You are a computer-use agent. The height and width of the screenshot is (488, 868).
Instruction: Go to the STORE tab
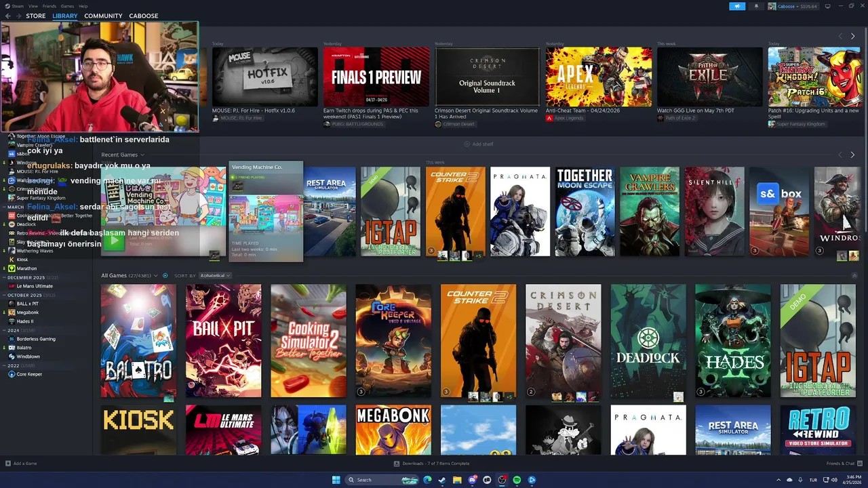point(36,16)
